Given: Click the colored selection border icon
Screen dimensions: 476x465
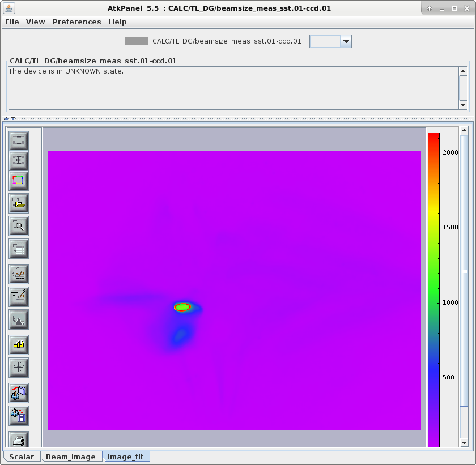Looking at the screenshot, I should pyautogui.click(x=19, y=181).
